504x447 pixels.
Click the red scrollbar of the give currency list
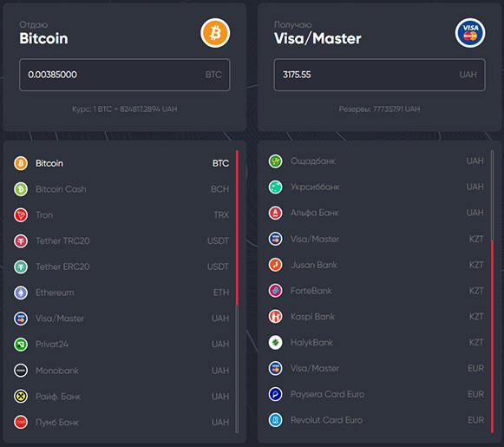click(237, 227)
